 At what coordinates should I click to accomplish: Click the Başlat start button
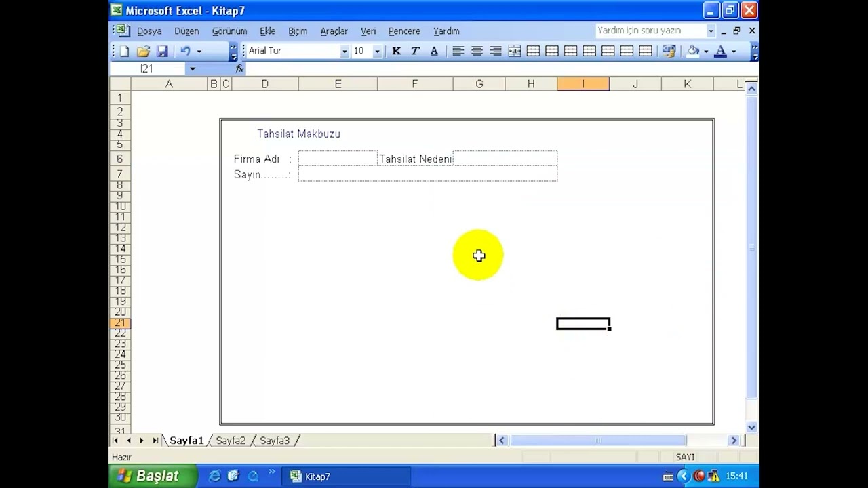pyautogui.click(x=153, y=476)
